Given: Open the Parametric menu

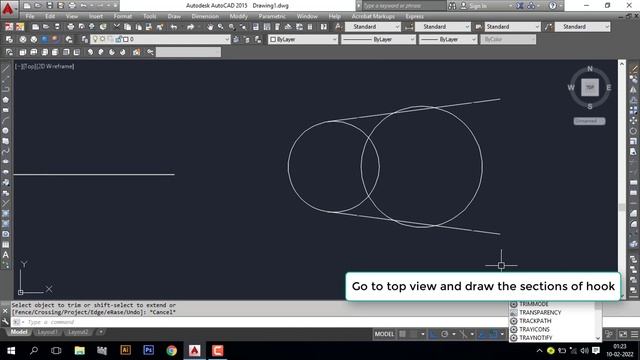Looking at the screenshot, I should [272, 16].
